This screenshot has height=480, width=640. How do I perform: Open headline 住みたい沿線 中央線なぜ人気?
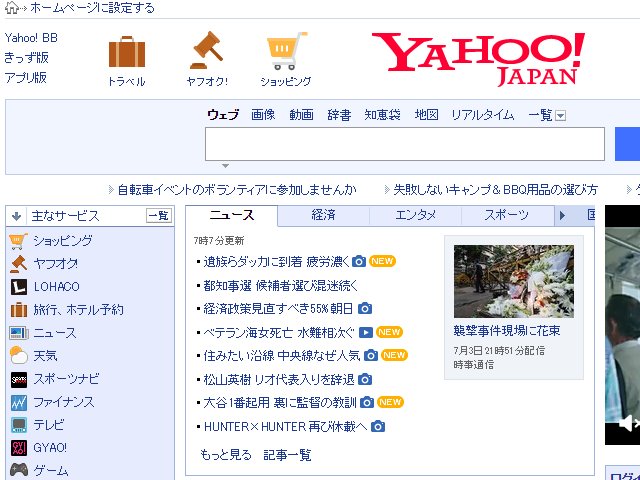[x=282, y=356]
